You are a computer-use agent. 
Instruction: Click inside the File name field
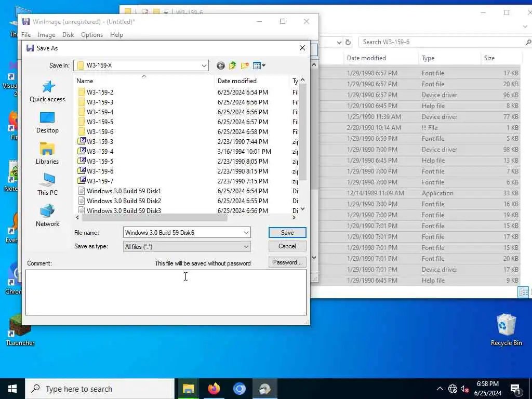(x=182, y=233)
